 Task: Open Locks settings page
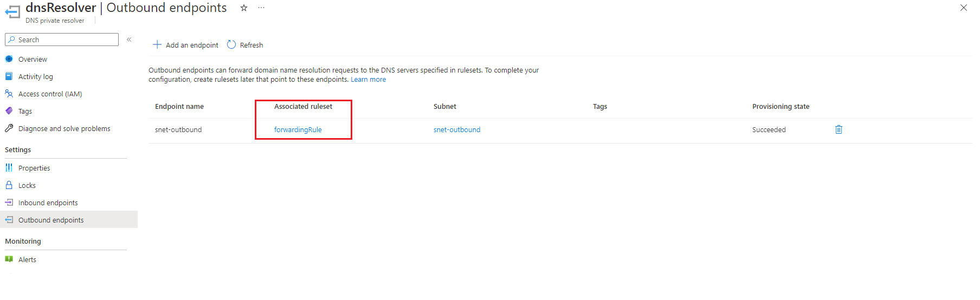(x=27, y=185)
